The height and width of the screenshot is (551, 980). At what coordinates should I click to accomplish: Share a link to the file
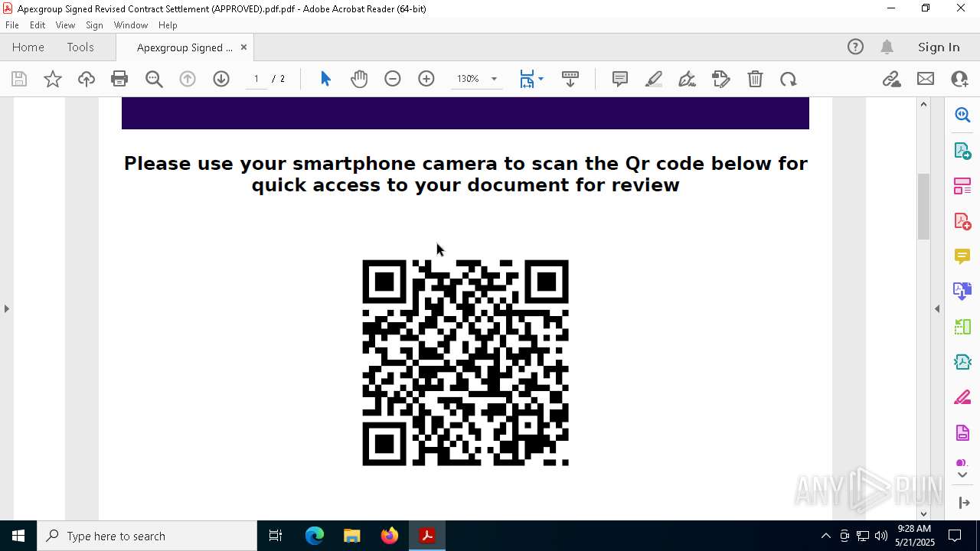(891, 79)
